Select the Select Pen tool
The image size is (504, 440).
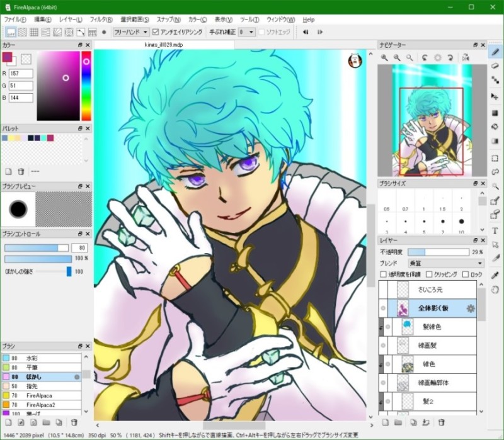pyautogui.click(x=495, y=201)
